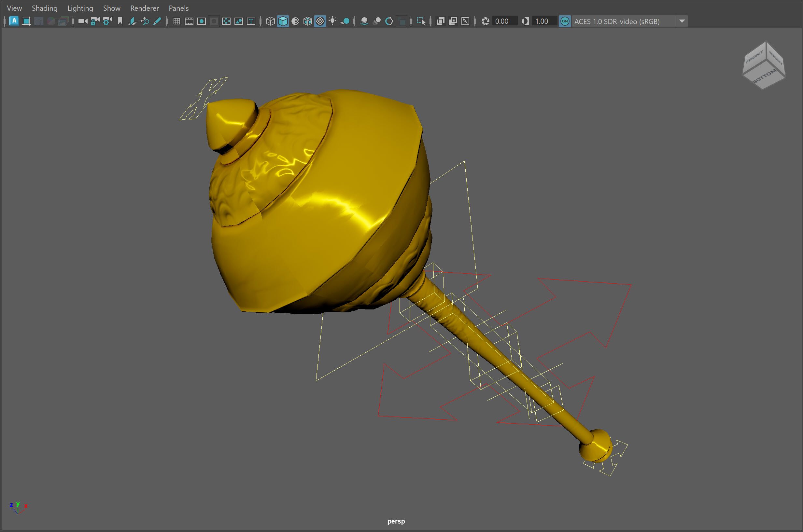Click the Image Plane icon
This screenshot has height=532, width=803.
tap(133, 21)
